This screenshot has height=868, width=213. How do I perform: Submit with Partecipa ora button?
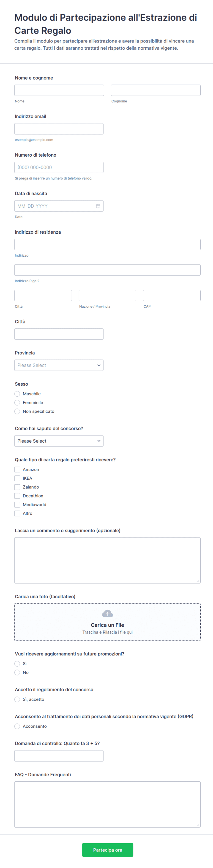(108, 850)
